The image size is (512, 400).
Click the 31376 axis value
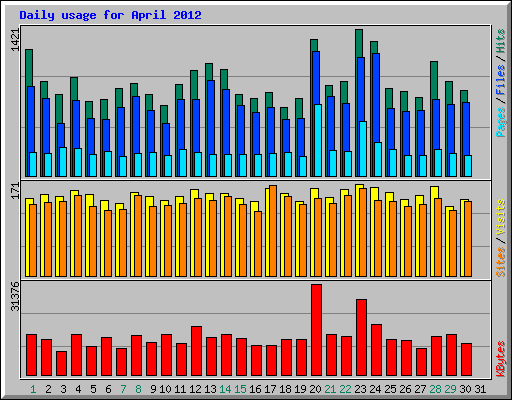16,296
